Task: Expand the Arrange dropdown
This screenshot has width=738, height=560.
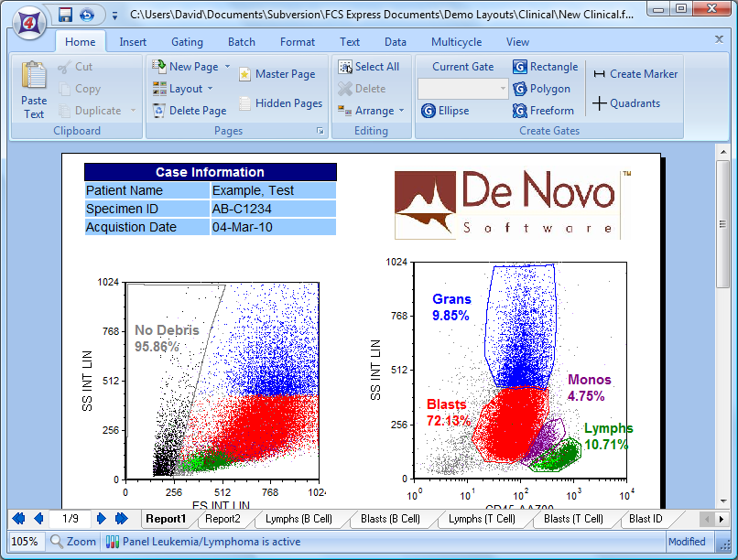Action: 401,111
